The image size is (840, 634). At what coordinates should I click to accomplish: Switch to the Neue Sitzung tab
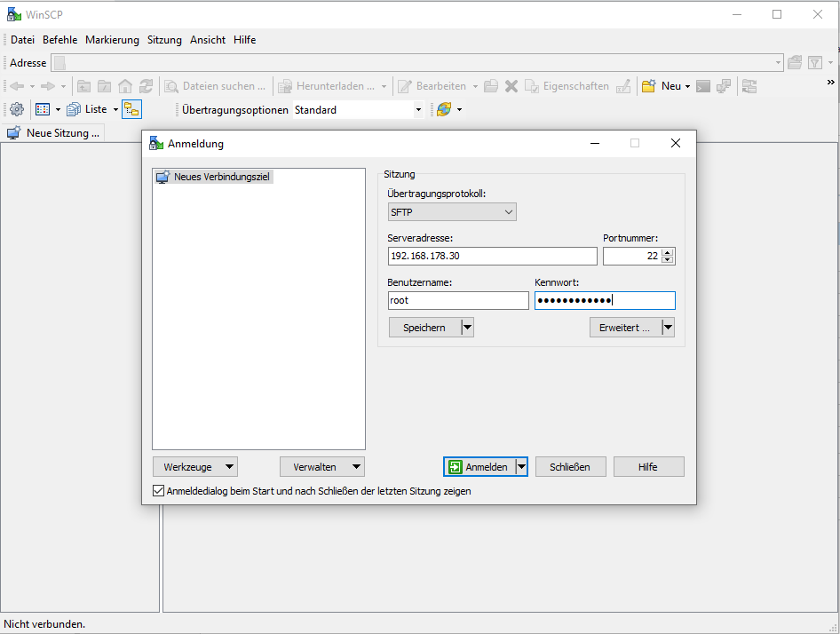(53, 133)
